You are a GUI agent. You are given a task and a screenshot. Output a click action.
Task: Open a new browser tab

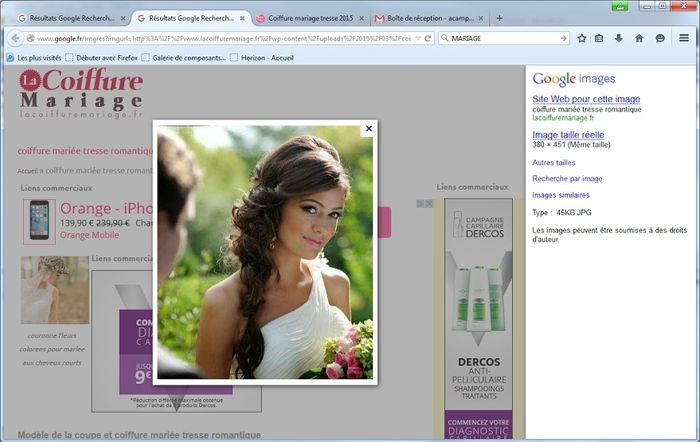pyautogui.click(x=500, y=18)
